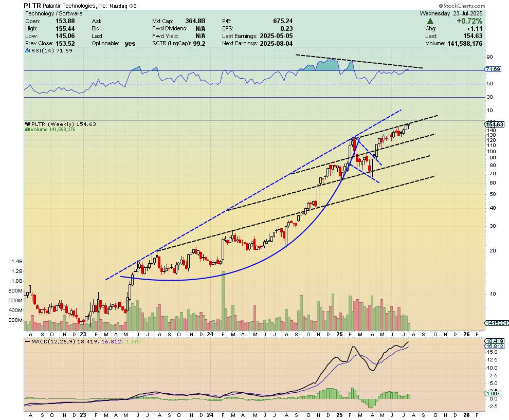
Task: Click the MACD(12,26,9) legend label
Action: (53, 341)
